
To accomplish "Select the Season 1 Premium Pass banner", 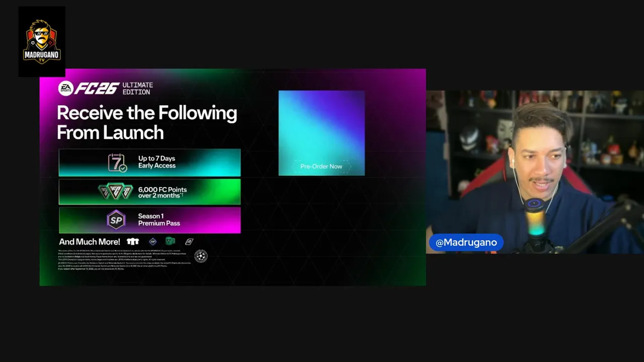I will (149, 220).
